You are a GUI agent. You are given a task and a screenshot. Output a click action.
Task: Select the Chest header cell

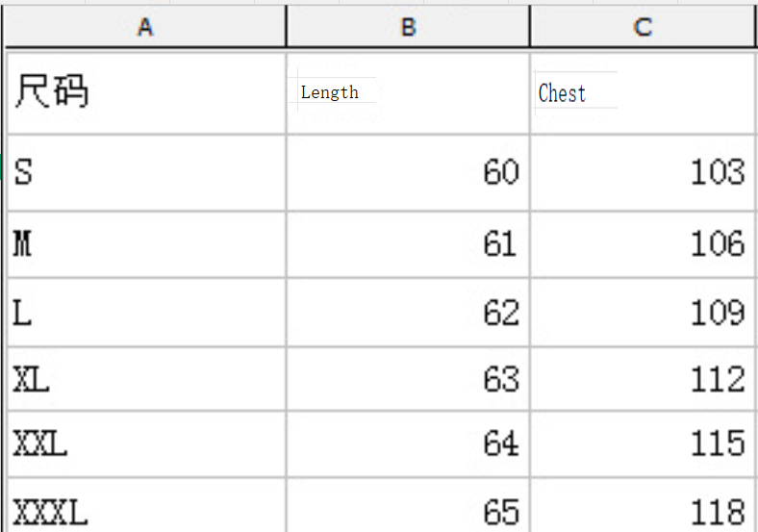[643, 92]
